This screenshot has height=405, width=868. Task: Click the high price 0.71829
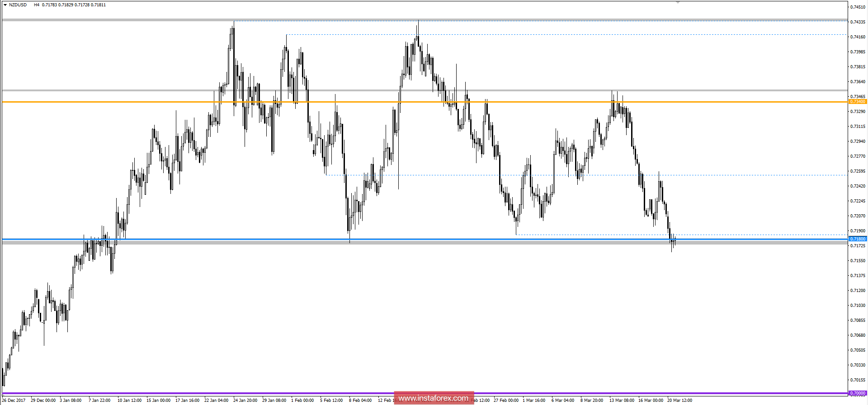(66, 5)
